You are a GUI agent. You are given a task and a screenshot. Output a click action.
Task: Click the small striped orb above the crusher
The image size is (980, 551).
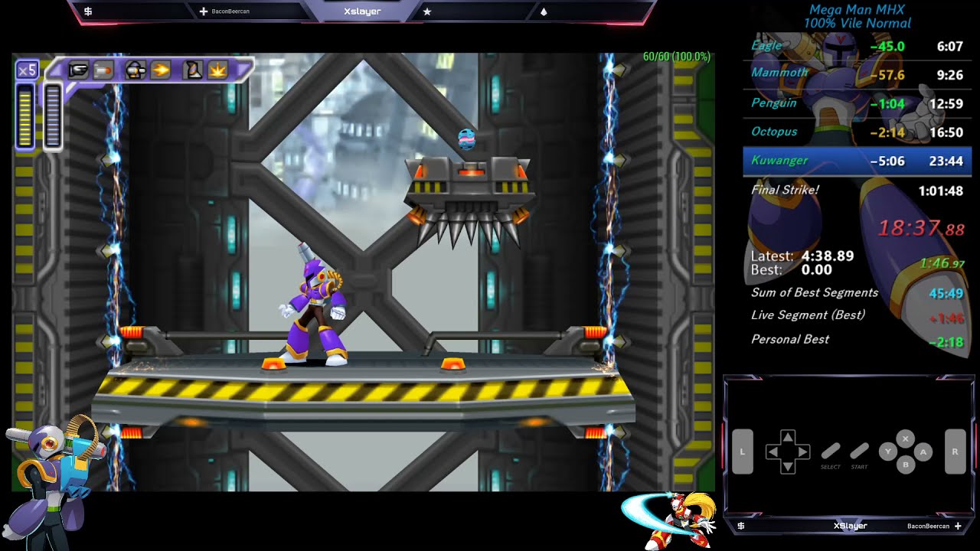pyautogui.click(x=466, y=139)
